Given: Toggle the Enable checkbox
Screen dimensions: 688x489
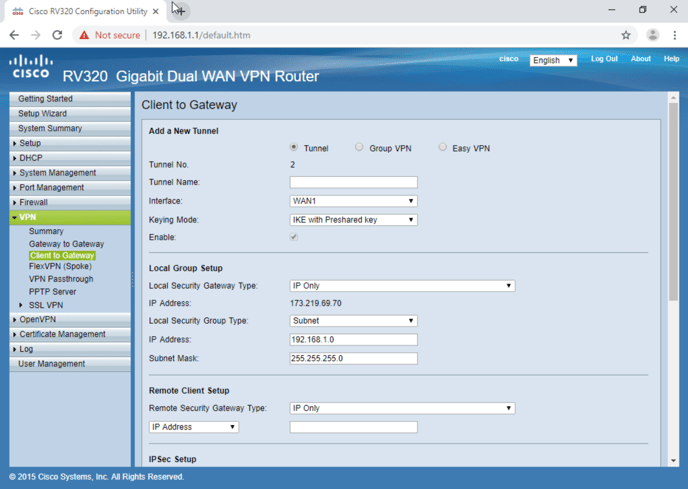Looking at the screenshot, I should pyautogui.click(x=294, y=238).
